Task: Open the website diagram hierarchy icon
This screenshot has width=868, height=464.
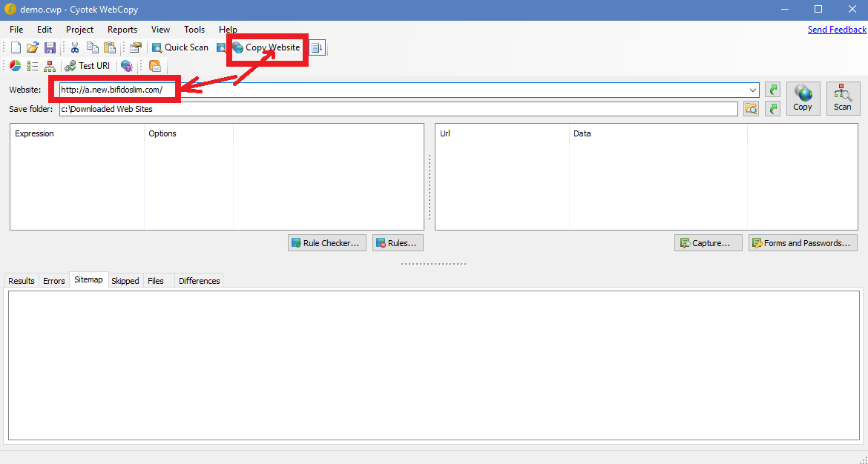Action: point(50,66)
